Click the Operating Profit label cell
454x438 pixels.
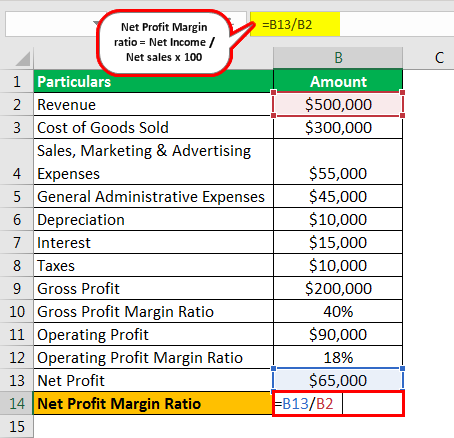(153, 334)
